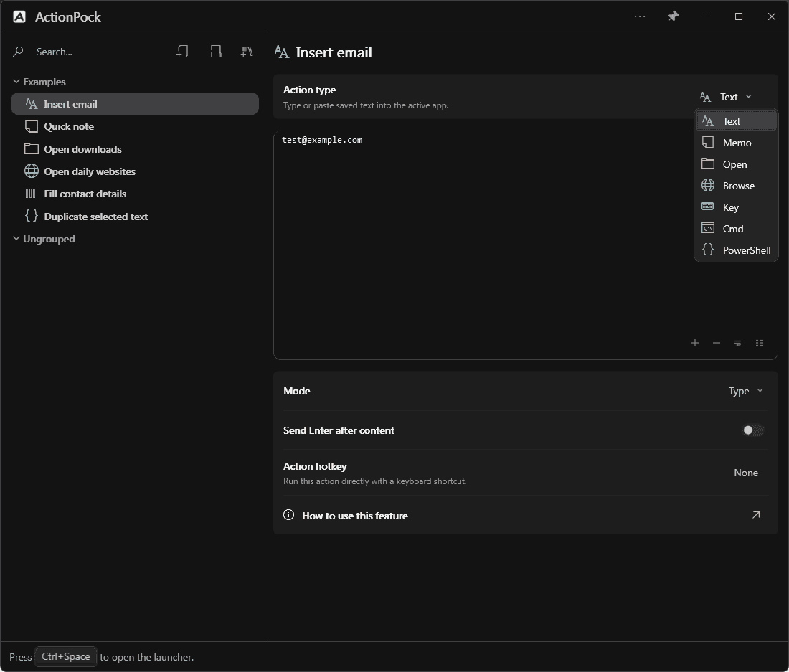This screenshot has width=789, height=672.
Task: Click the info icon next to How to use
Action: click(289, 514)
